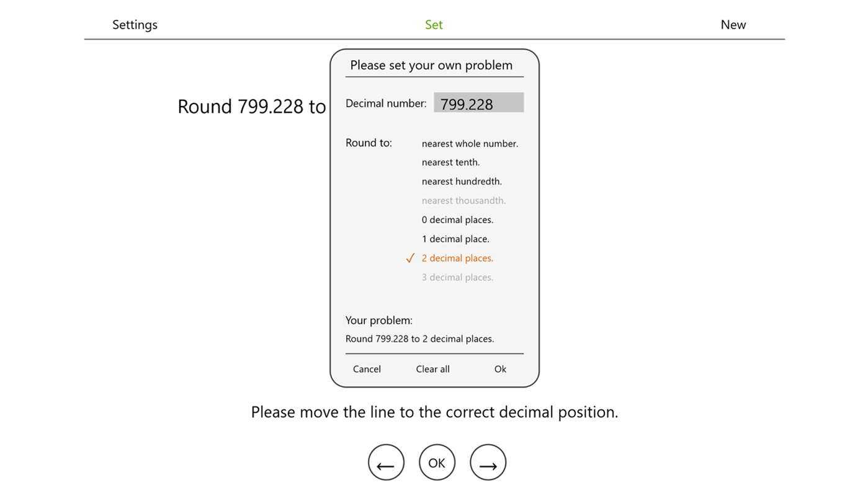Choose the 1 decimal place option
Viewport: 868px width, 488px height.
coord(455,239)
